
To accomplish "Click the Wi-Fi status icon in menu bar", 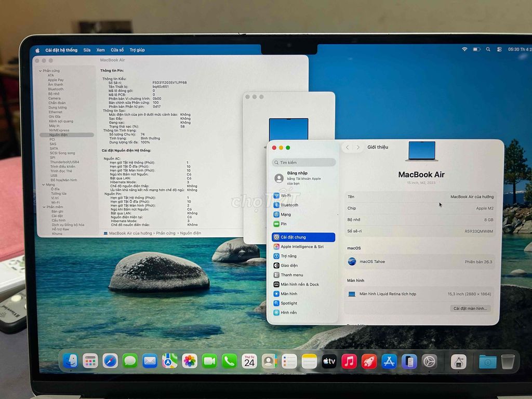I will 464,49.
